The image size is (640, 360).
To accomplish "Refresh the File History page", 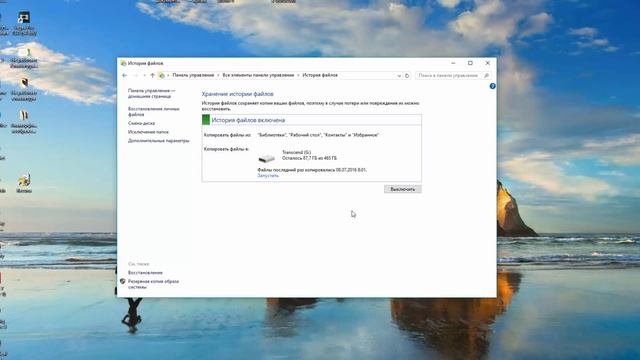I will click(407, 76).
